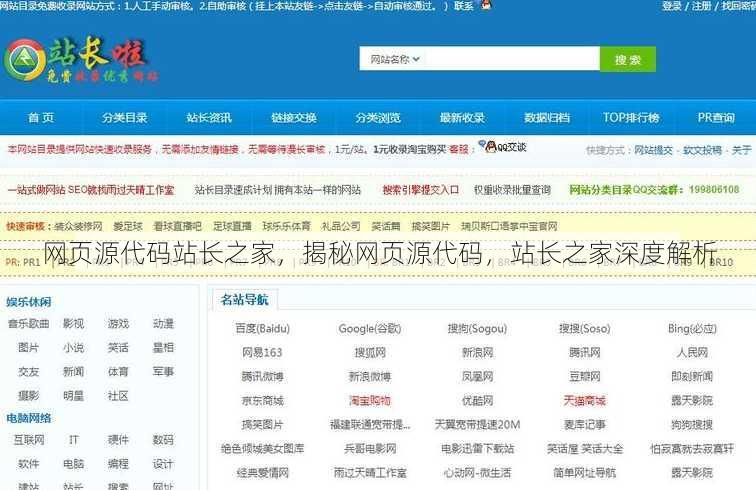Open the 明星 category
This screenshot has height=490, width=756.
coord(73,396)
